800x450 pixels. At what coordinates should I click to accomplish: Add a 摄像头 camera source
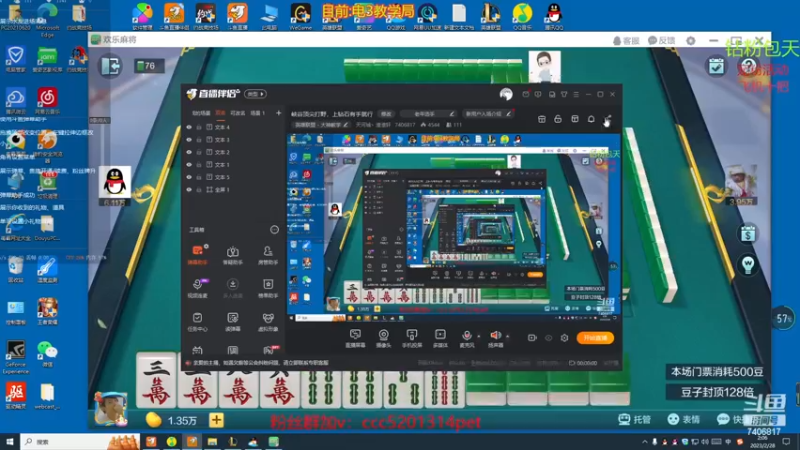coord(383,338)
